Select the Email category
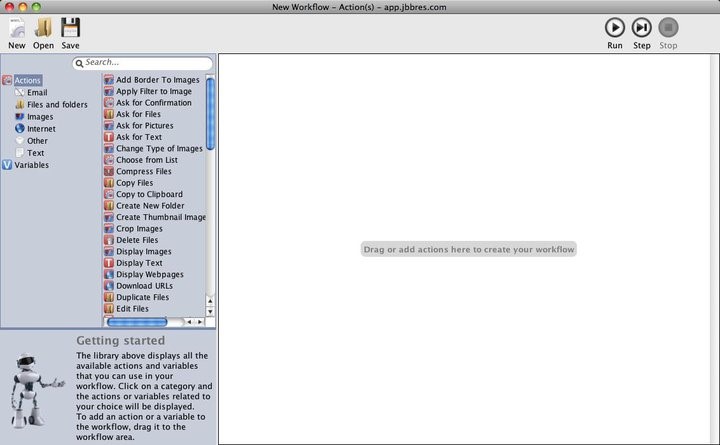This screenshot has width=720, height=445. [x=36, y=93]
